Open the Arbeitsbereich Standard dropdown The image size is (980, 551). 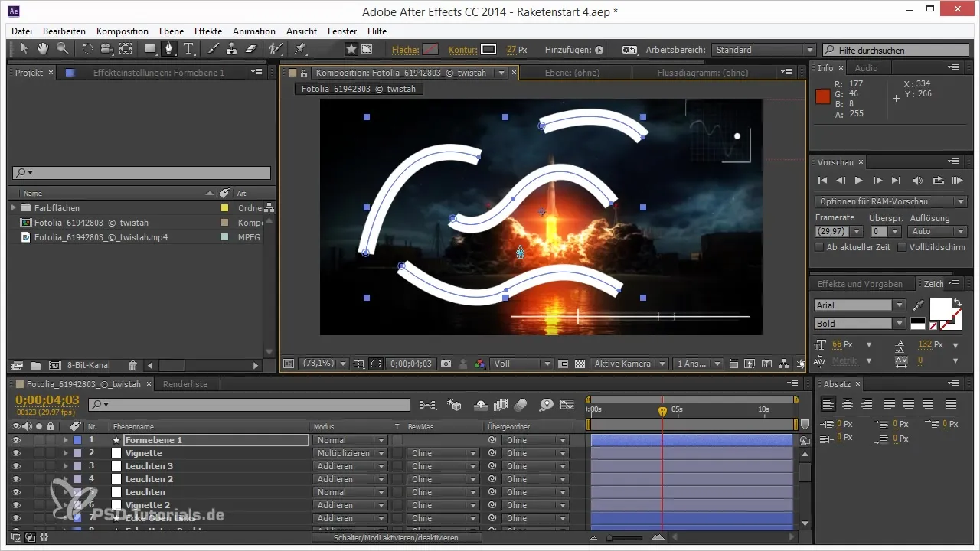(763, 50)
